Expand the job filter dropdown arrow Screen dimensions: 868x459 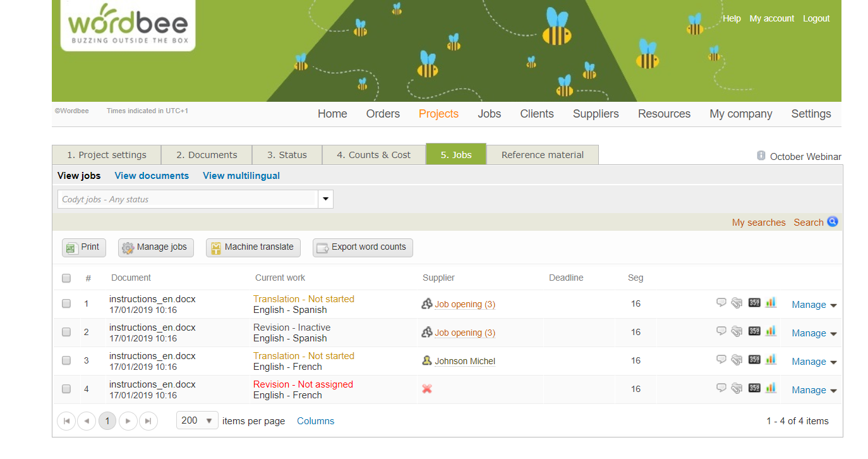pos(325,199)
